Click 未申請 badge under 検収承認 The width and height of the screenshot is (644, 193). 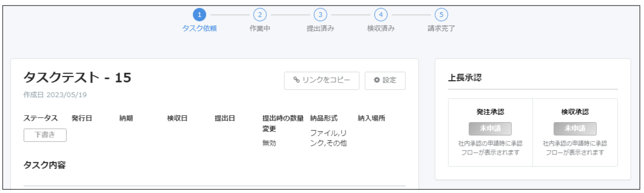[x=575, y=129]
